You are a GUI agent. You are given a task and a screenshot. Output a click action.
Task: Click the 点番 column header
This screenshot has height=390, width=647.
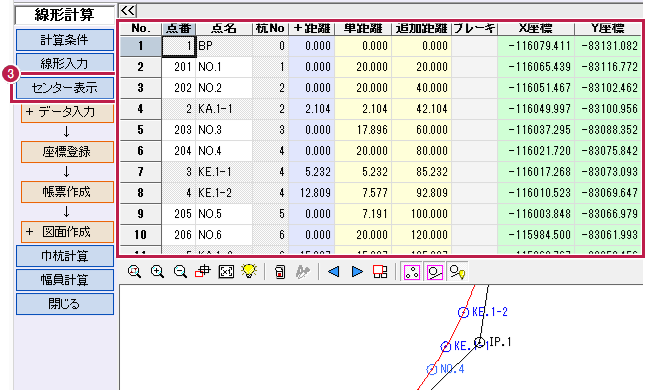179,28
